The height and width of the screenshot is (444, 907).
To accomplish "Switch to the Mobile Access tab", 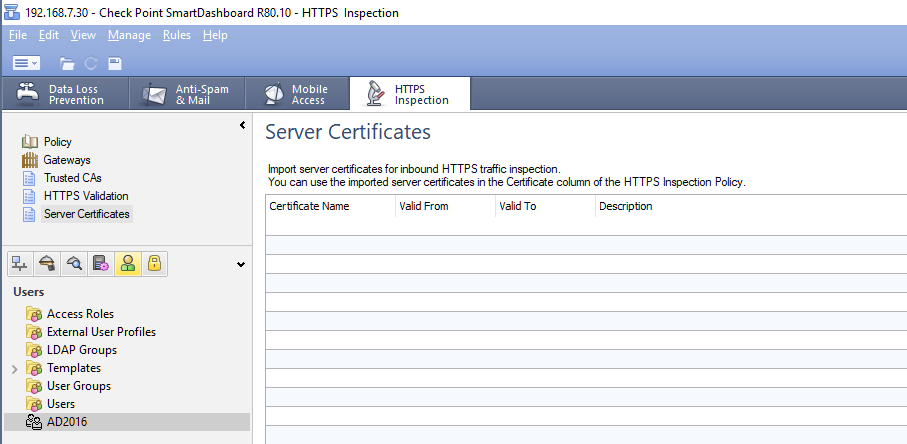I will click(297, 94).
